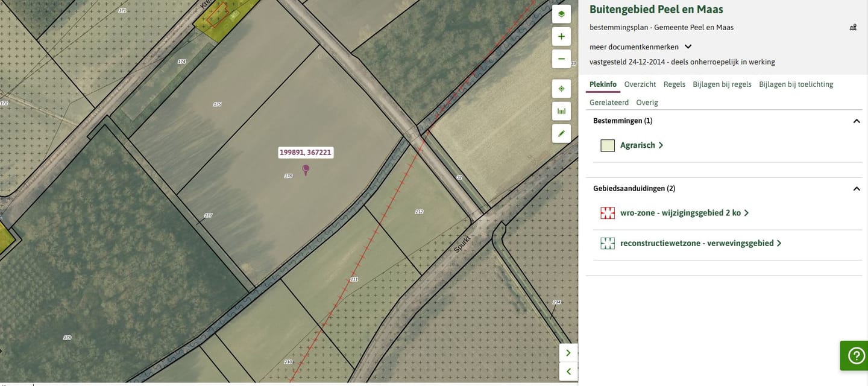868x386 pixels.
Task: Click the Buitengebied Peel en Maas title
Action: coord(656,9)
